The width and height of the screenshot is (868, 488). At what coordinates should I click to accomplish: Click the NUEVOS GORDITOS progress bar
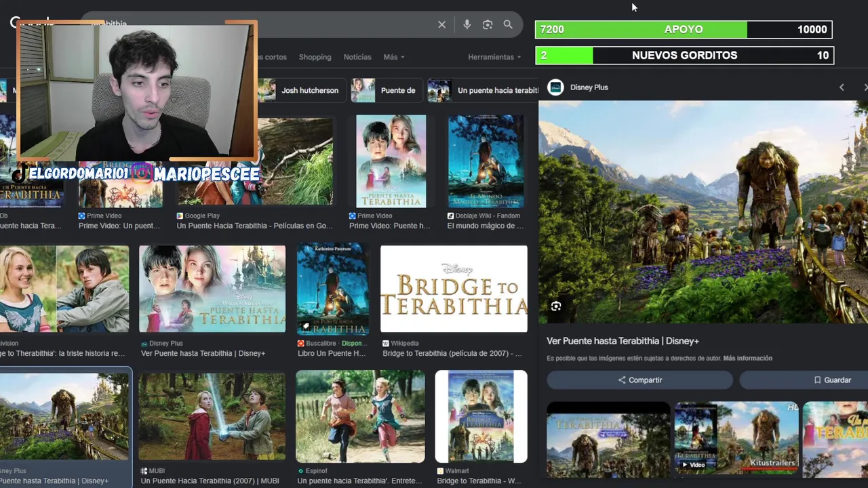click(x=684, y=55)
